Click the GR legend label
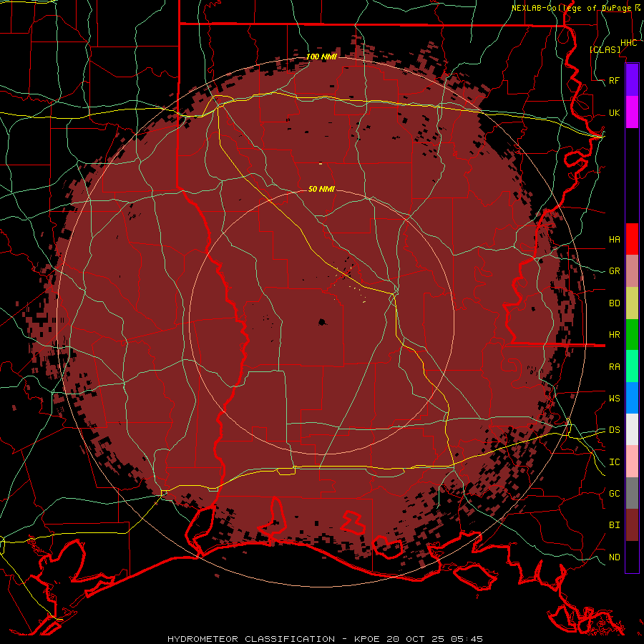 click(614, 271)
